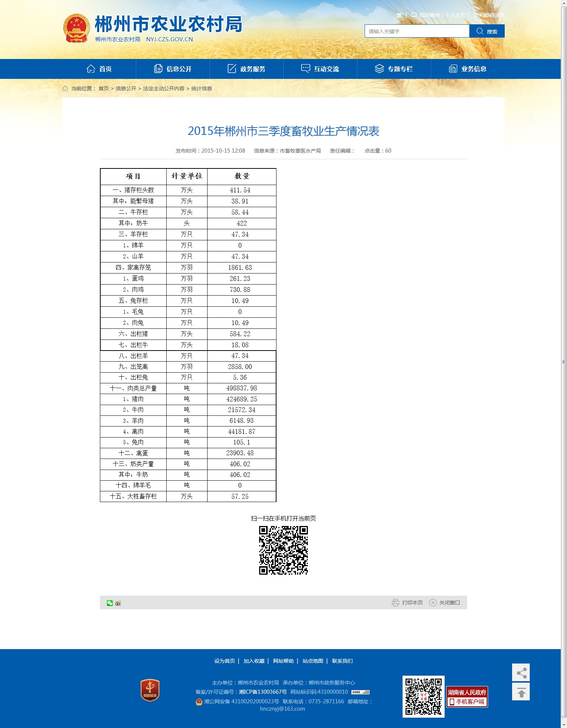Click the close window X icon
The image size is (567, 728).
[x=433, y=603]
